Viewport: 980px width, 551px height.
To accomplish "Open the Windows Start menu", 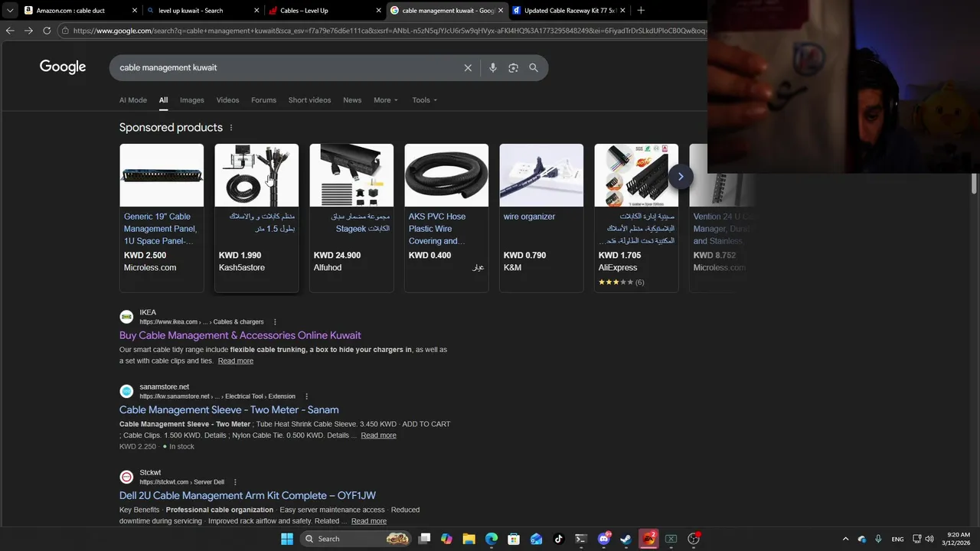I will click(x=287, y=539).
